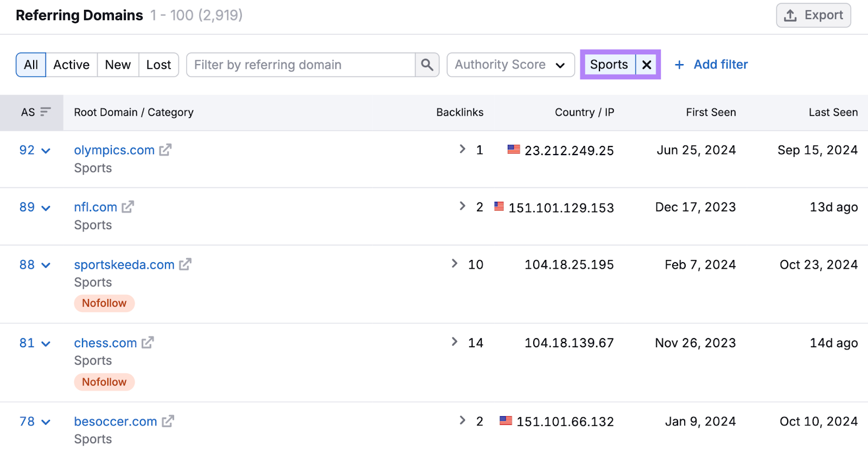Open the nfl.com domain link

[x=95, y=207]
